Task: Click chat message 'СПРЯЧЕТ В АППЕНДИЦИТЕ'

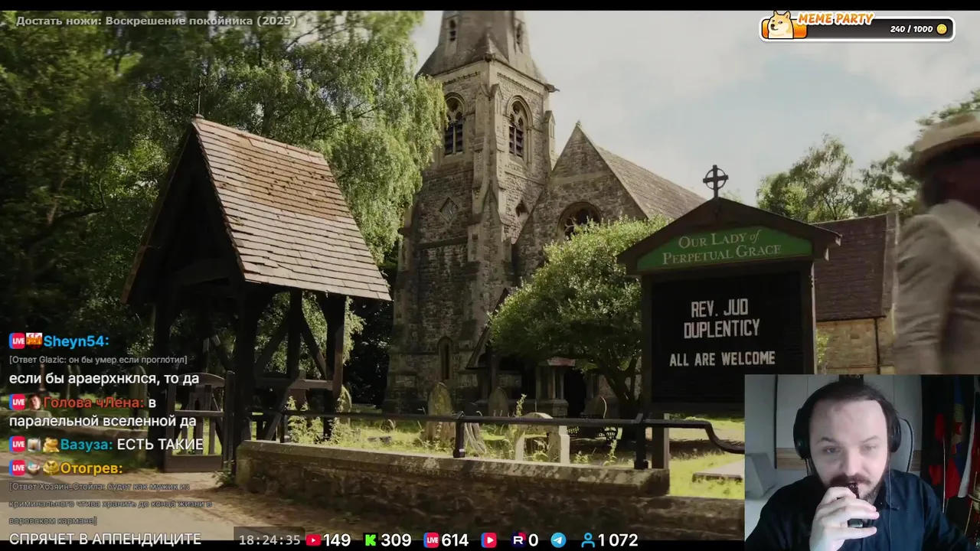Action: [x=105, y=540]
